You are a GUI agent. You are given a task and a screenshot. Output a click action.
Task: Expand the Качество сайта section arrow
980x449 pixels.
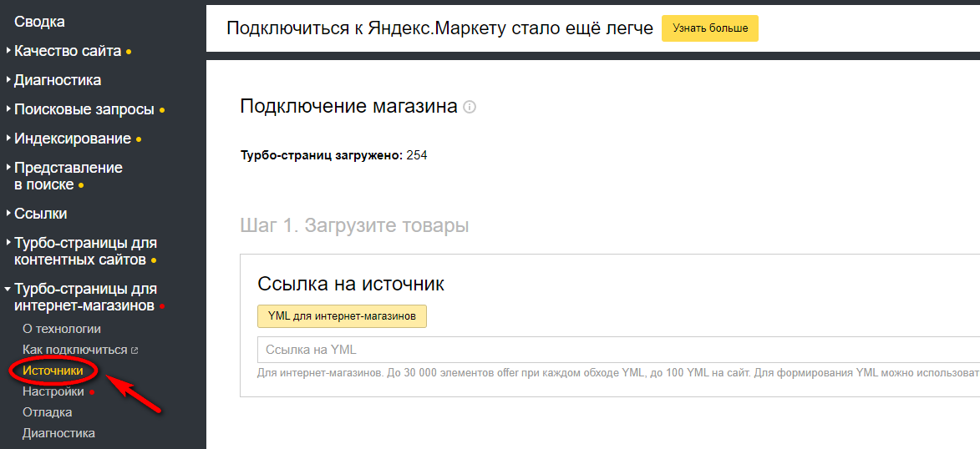8,51
